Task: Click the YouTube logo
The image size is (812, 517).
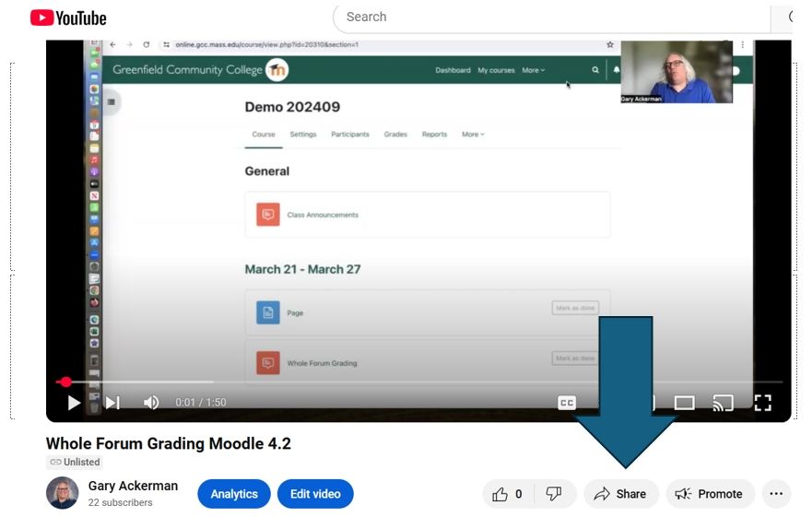Action: 68,18
